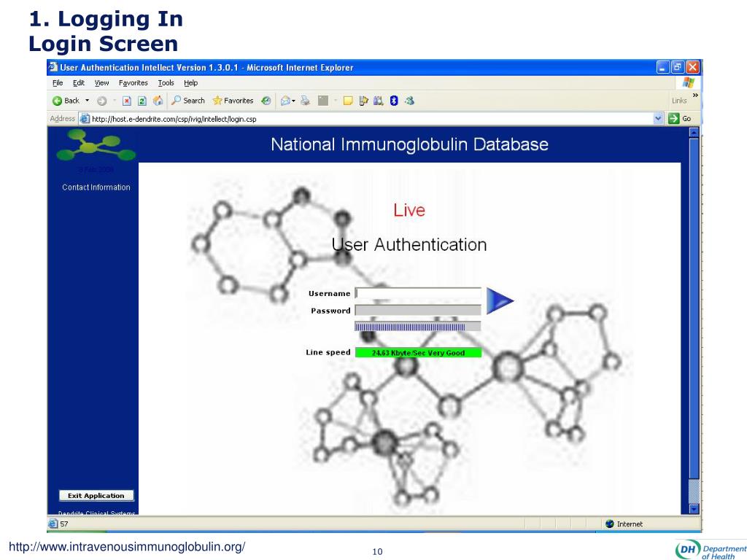Click the Stop loading icon
The image size is (747, 560).
point(127,101)
